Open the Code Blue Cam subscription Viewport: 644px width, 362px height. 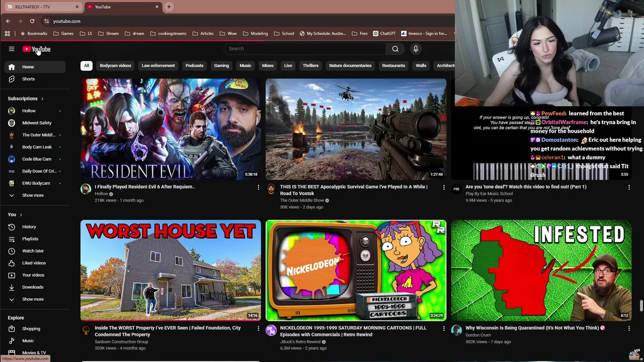[x=35, y=159]
